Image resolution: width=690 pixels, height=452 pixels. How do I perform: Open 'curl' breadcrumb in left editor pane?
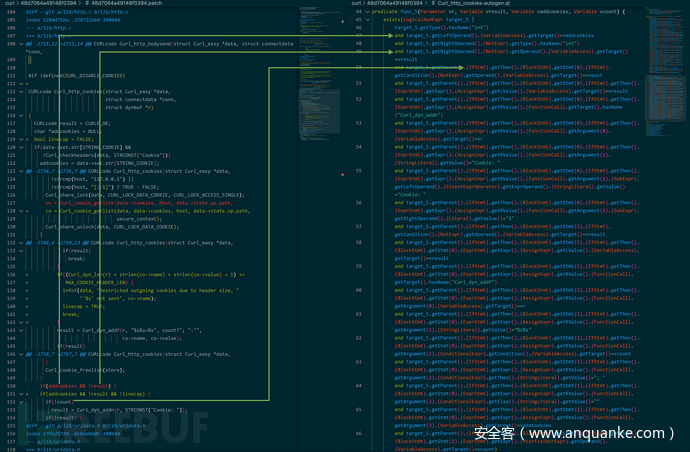point(8,5)
